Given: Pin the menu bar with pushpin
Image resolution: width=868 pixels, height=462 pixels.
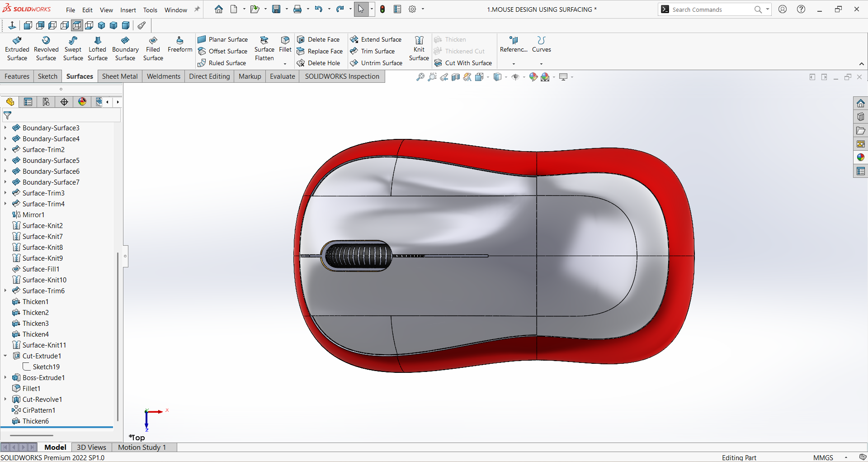Looking at the screenshot, I should (x=197, y=10).
